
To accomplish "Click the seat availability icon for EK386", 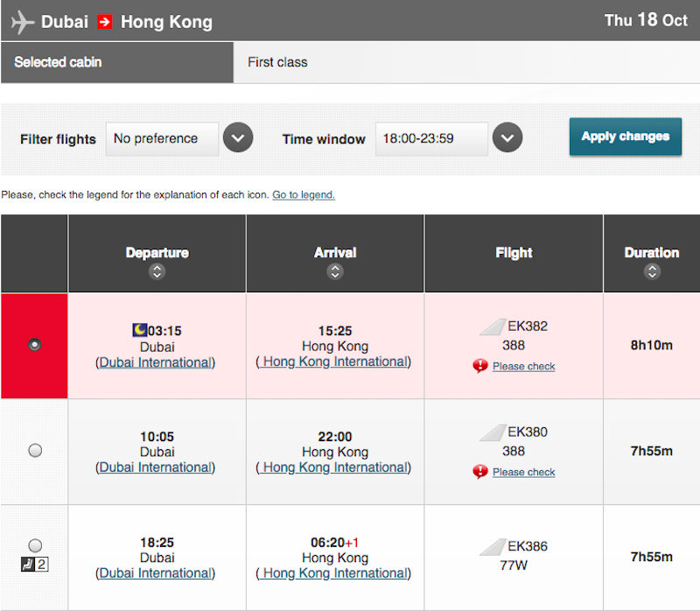I will pyautogui.click(x=35, y=565).
